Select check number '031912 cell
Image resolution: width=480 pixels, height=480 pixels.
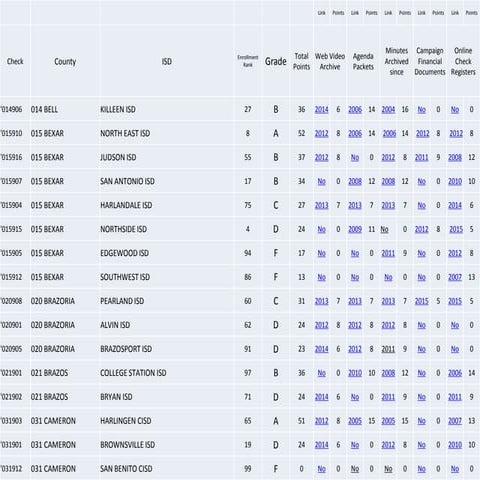point(11,469)
